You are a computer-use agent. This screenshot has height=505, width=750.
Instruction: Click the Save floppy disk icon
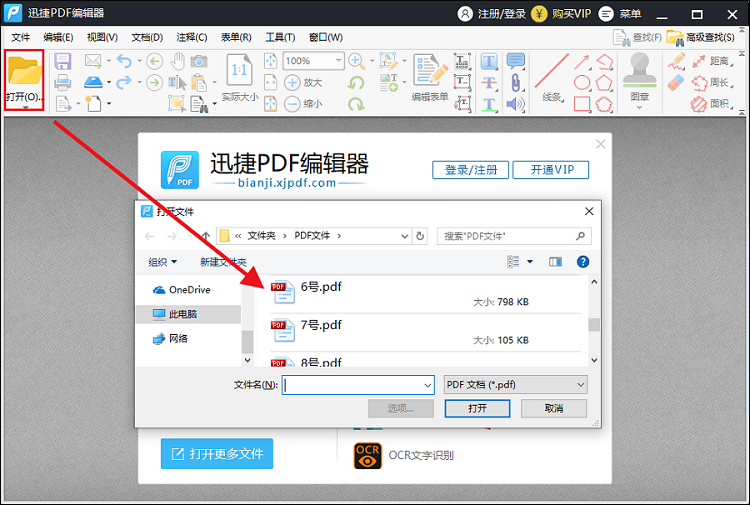click(x=63, y=62)
